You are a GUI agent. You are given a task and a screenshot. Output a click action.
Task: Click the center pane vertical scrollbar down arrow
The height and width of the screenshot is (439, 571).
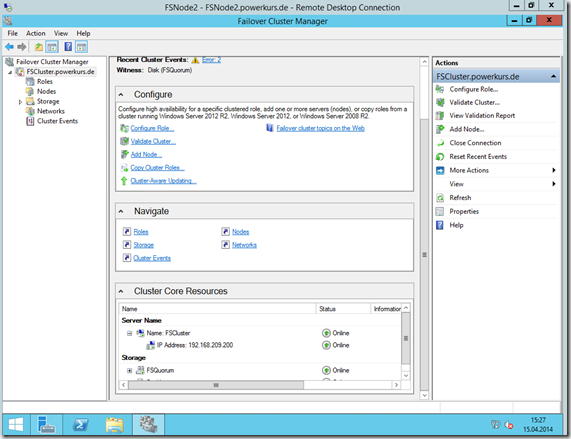click(x=424, y=395)
